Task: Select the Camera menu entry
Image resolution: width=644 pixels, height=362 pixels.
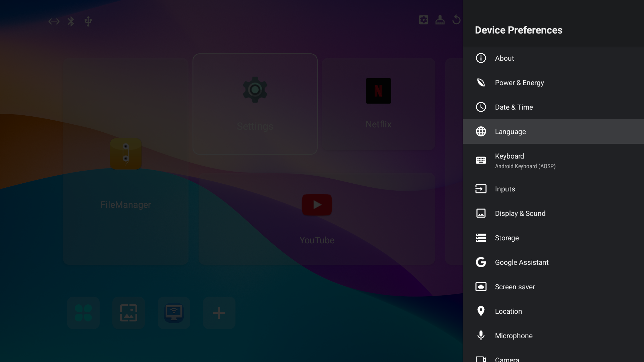Action: click(x=507, y=359)
